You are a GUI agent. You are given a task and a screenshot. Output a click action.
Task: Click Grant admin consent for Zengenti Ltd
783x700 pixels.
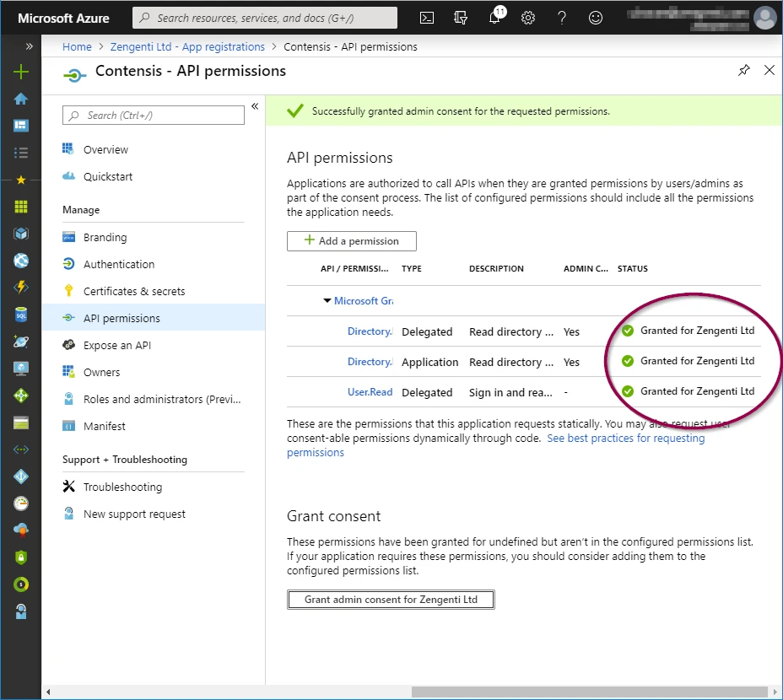[x=390, y=600]
